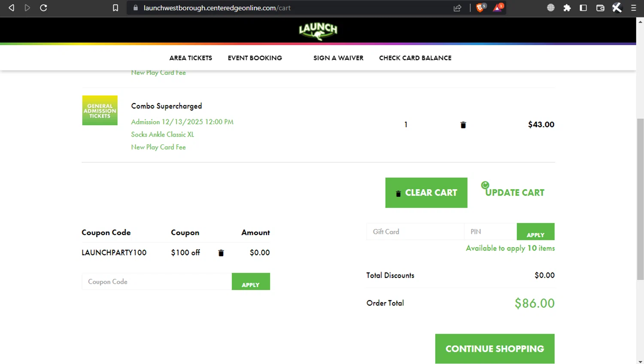Go forward in browser history

pos(27,8)
